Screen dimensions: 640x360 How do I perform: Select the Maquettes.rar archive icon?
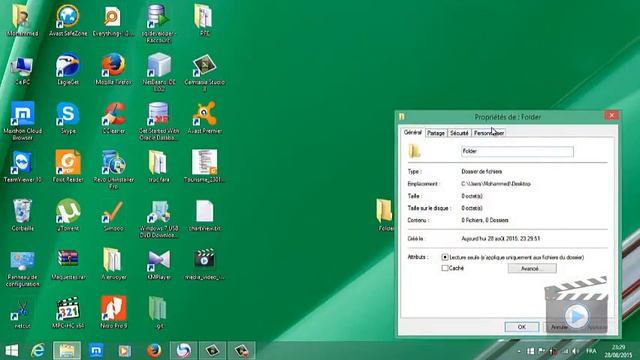(68, 264)
